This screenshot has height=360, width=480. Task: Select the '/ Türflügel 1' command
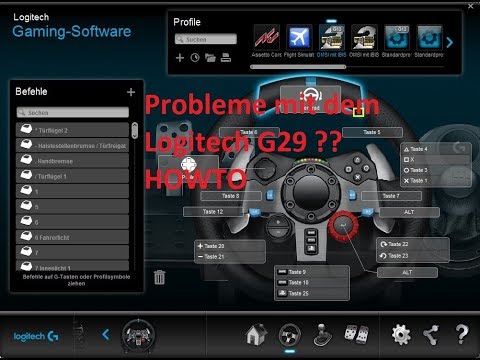[72, 176]
